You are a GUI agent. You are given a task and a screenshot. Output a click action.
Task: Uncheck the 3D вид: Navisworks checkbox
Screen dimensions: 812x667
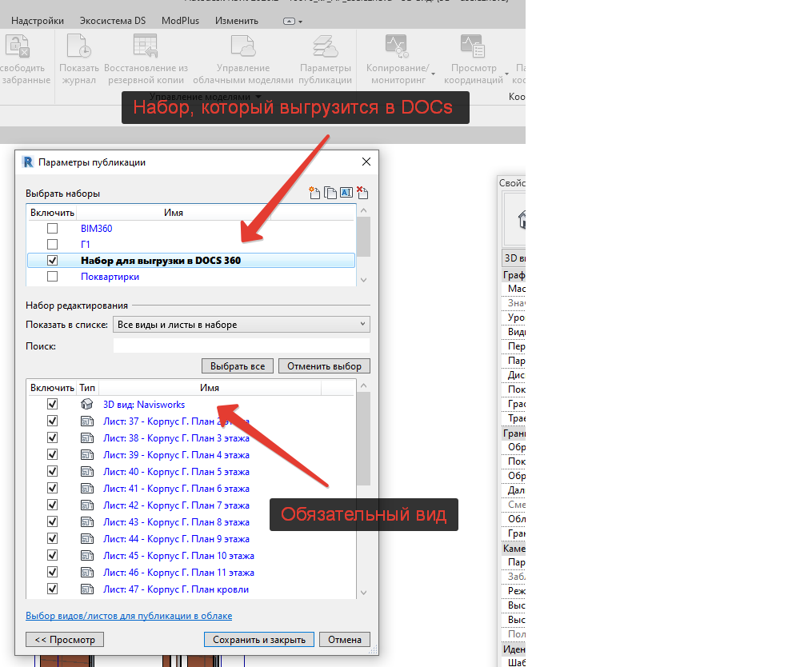[52, 404]
